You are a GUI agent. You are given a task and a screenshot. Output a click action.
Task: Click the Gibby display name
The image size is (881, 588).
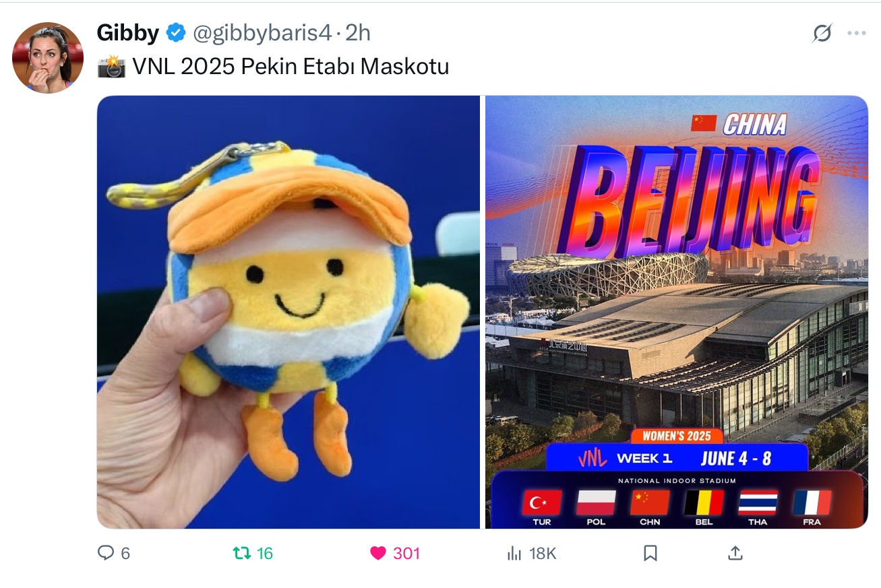click(128, 32)
